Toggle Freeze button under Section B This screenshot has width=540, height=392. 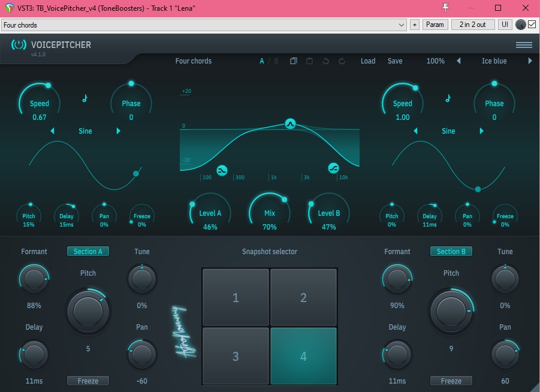[451, 381]
